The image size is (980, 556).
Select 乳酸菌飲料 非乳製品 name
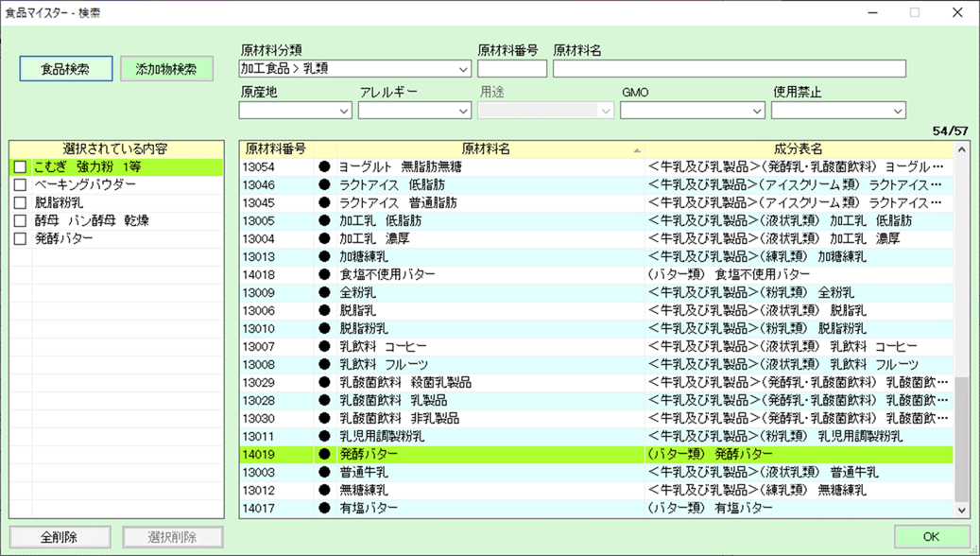point(400,418)
